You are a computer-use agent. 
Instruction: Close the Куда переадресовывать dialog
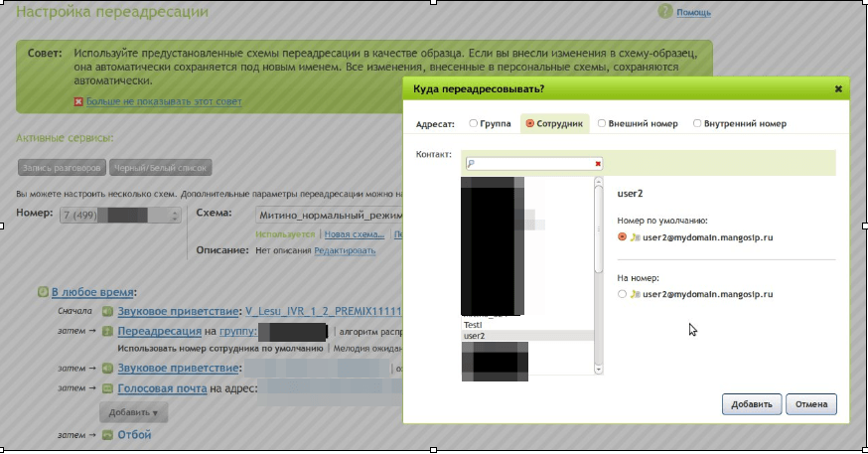838,89
